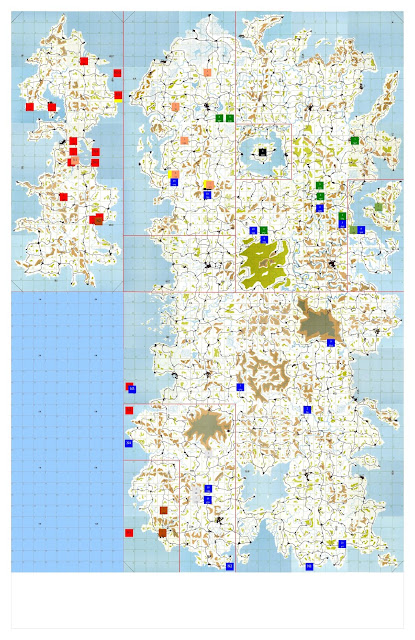Image resolution: width=415 pixels, height=640 pixels.
Task: Select the right counter of the side-by-side green pair
Action: pos(230,118)
